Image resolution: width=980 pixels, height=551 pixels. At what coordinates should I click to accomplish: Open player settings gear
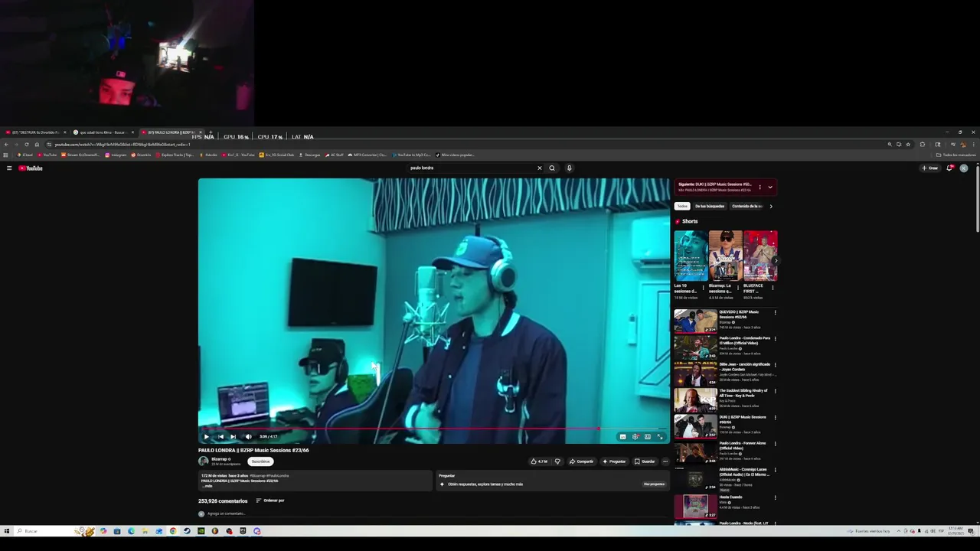coord(635,437)
